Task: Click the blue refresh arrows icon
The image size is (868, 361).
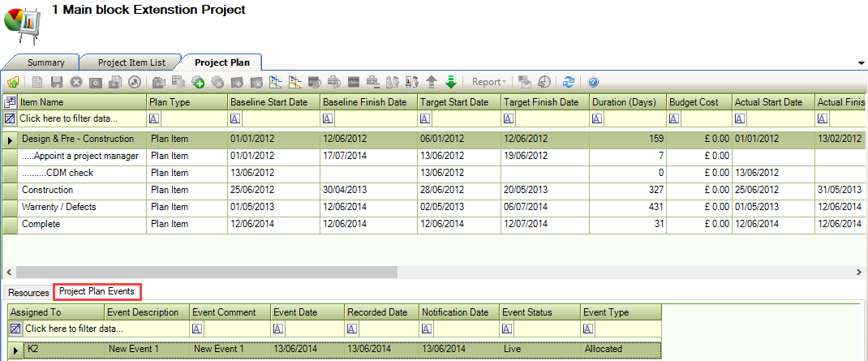Action: click(569, 82)
